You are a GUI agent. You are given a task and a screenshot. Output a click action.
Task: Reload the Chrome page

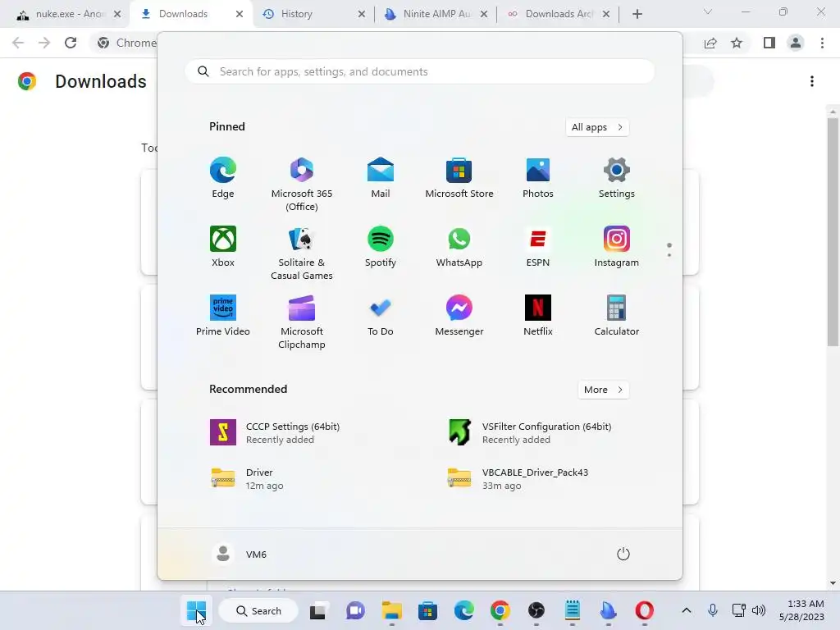coord(71,43)
